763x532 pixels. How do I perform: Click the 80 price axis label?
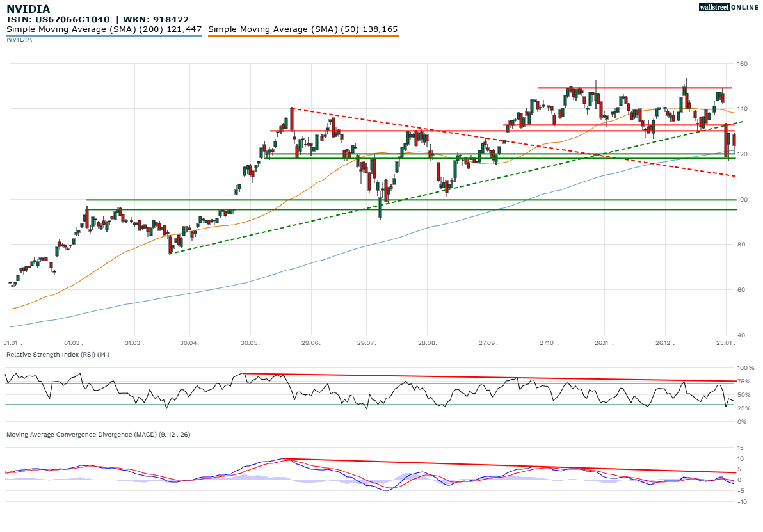tap(741, 245)
